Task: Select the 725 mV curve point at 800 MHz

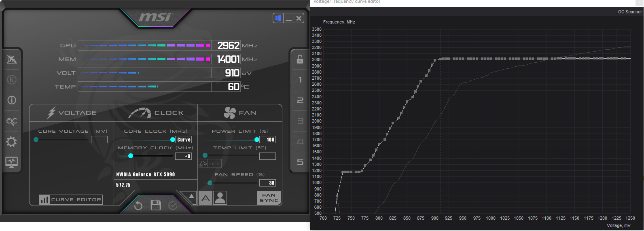Action: pos(337,196)
